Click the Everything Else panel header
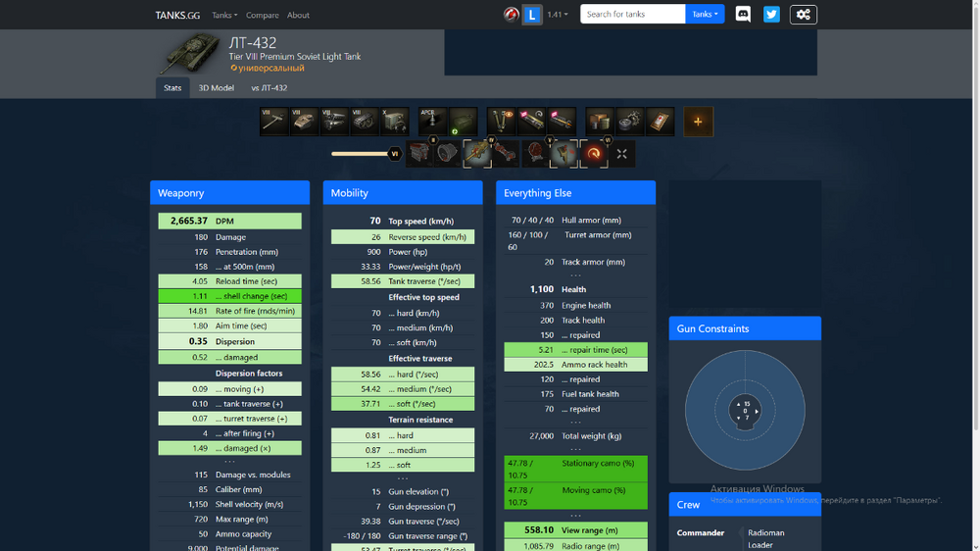 click(x=575, y=192)
